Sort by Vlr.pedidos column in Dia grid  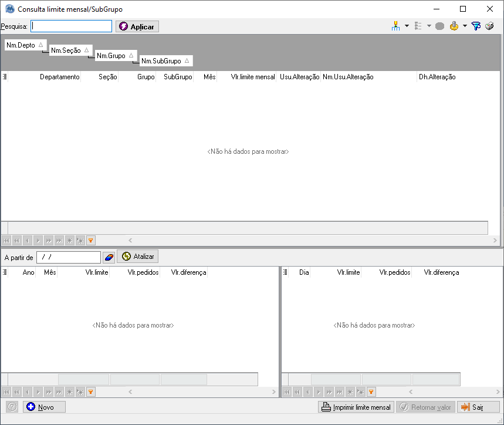[x=387, y=272]
